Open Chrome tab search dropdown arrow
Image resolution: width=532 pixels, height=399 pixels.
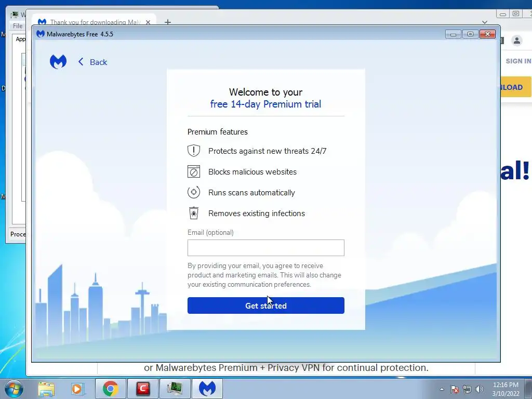point(485,22)
